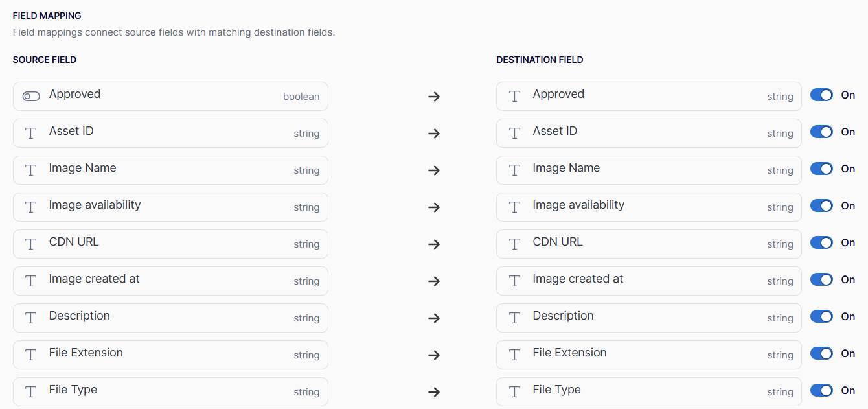Open the destination Description field selector
This screenshot has height=409, width=868.
pyautogui.click(x=648, y=318)
